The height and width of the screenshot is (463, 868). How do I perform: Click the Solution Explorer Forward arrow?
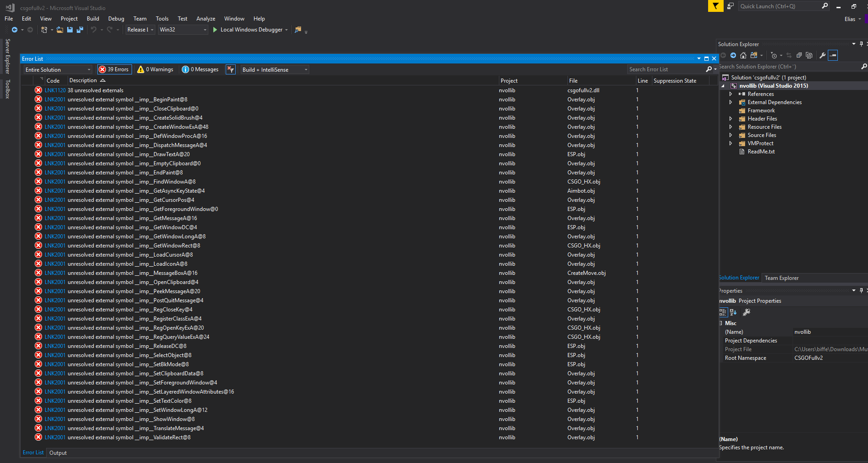[x=733, y=55]
